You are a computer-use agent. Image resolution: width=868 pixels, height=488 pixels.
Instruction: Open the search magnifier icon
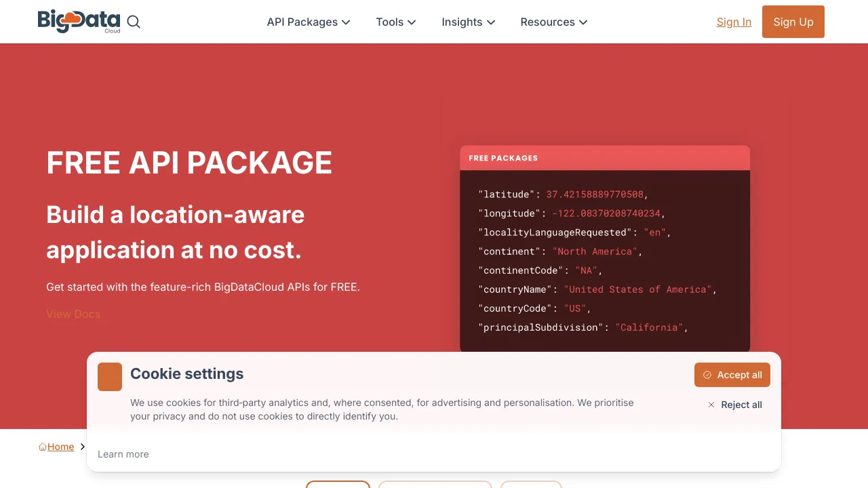click(134, 22)
